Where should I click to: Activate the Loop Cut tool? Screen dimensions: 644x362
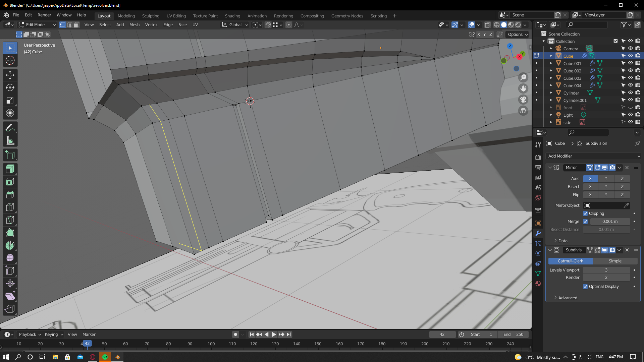click(10, 207)
